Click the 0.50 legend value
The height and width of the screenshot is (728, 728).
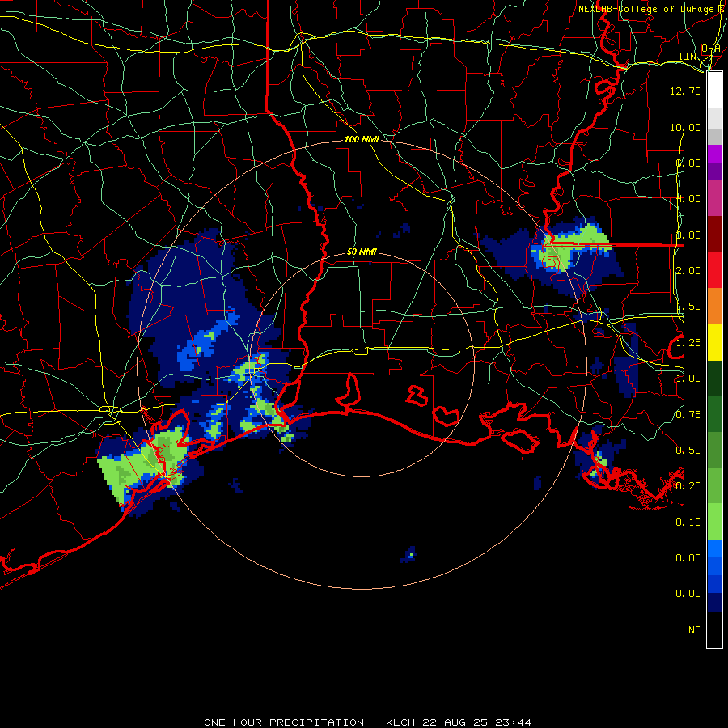click(x=688, y=451)
